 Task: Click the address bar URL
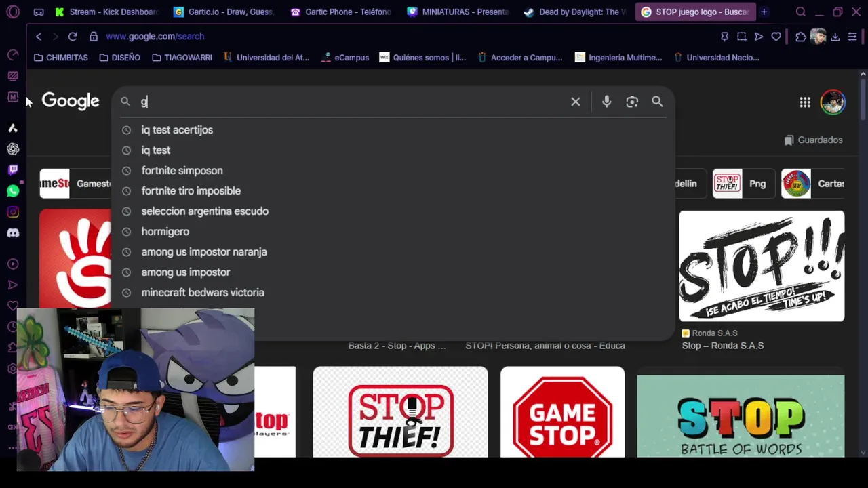pyautogui.click(x=155, y=37)
